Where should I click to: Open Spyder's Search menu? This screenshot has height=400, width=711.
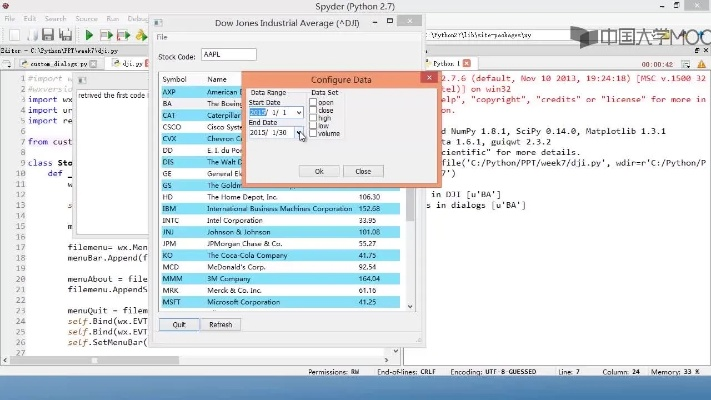tap(55, 19)
